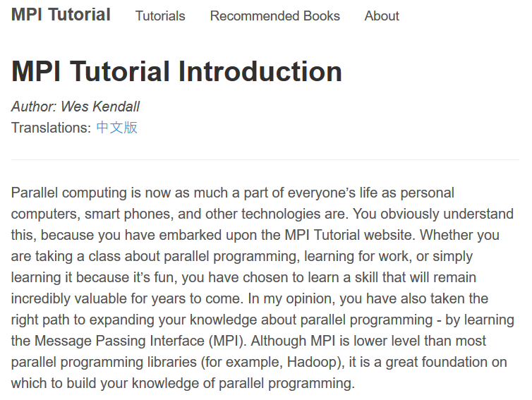
Task: Go to the Recommended Books page
Action: click(x=275, y=16)
